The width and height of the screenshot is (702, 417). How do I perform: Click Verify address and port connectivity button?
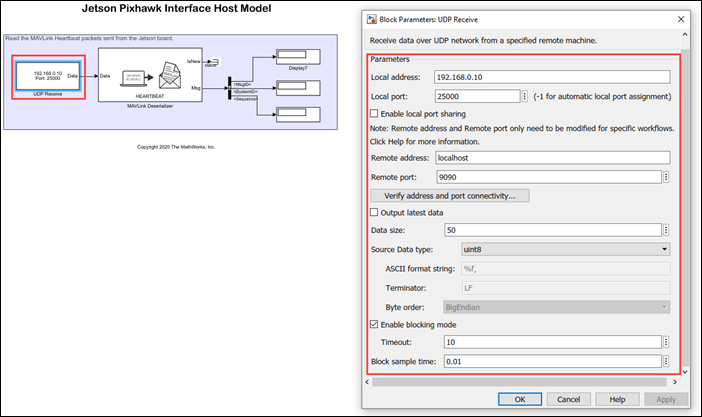pyautogui.click(x=449, y=195)
